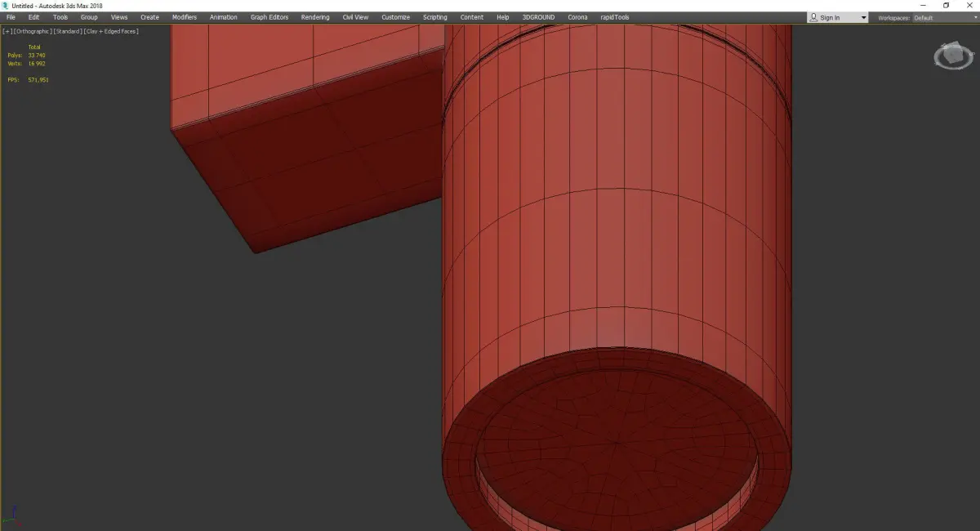Open the Orthographic point-of-view viewport menu

(x=33, y=31)
